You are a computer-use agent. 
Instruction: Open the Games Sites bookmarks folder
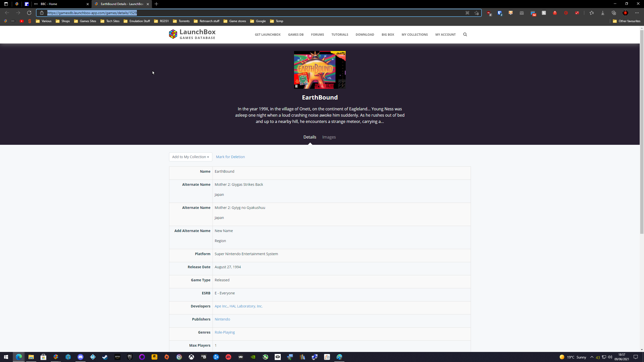[x=85, y=21]
